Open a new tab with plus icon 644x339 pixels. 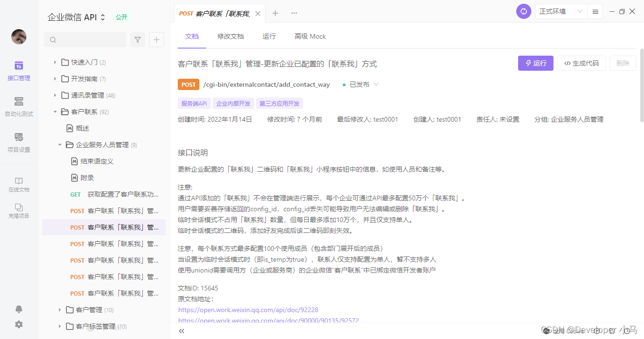[x=275, y=13]
